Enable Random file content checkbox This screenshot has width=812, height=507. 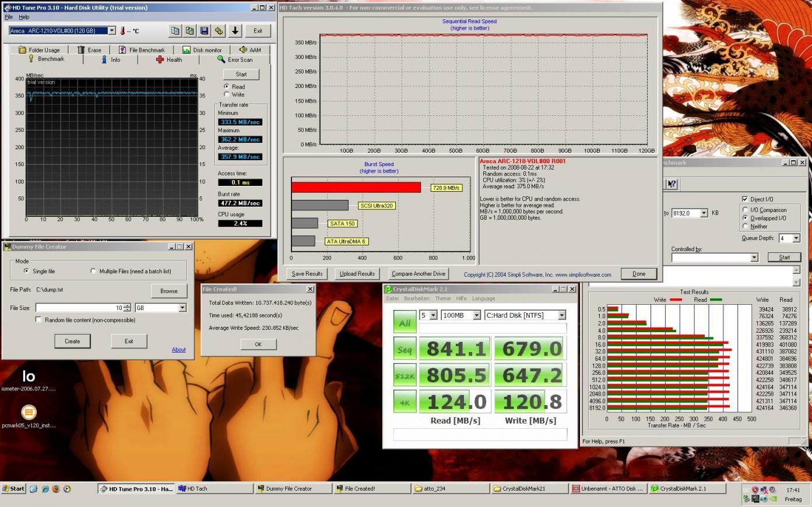click(x=38, y=320)
